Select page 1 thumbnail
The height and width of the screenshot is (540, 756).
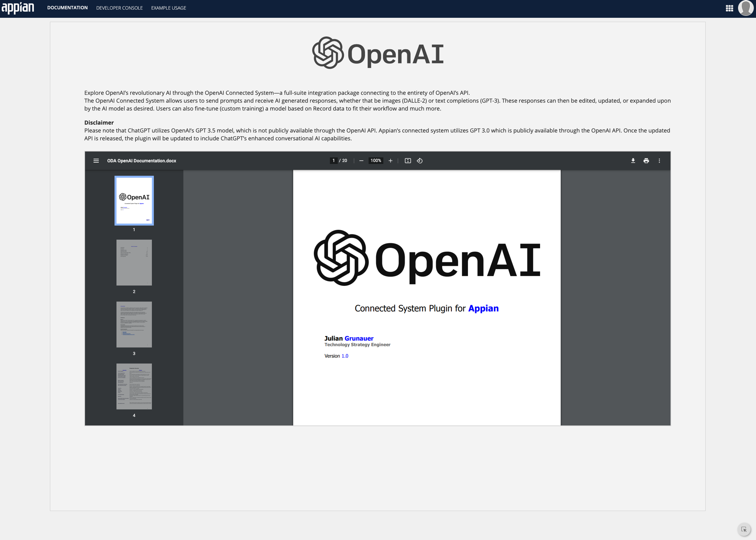click(134, 201)
